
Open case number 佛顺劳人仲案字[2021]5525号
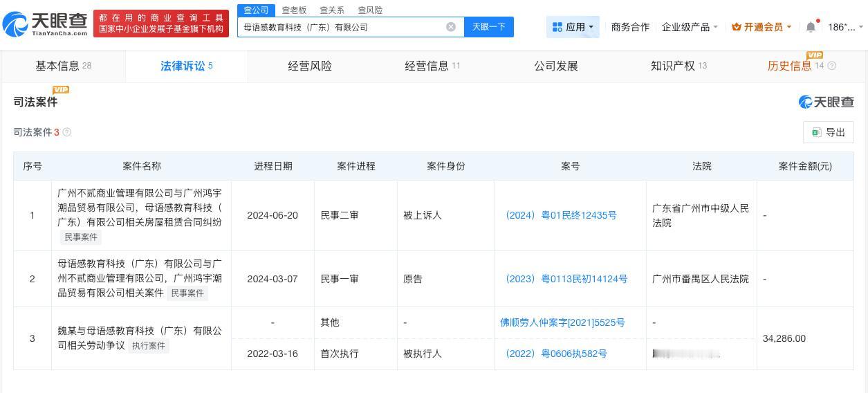[562, 322]
